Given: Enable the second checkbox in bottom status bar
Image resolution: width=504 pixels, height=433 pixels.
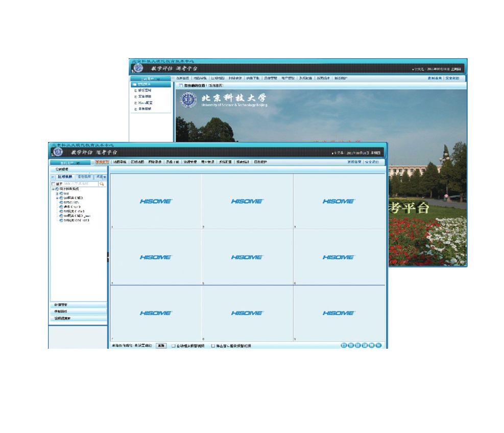Looking at the screenshot, I should (213, 346).
